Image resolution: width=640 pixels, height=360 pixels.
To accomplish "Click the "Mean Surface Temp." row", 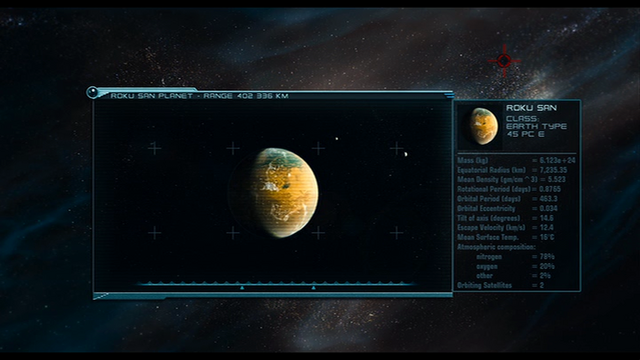I will (506, 237).
